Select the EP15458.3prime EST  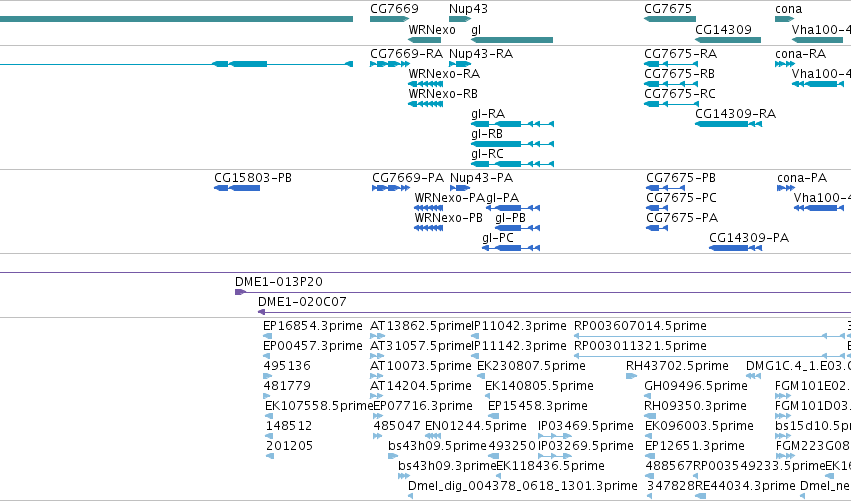(x=493, y=416)
